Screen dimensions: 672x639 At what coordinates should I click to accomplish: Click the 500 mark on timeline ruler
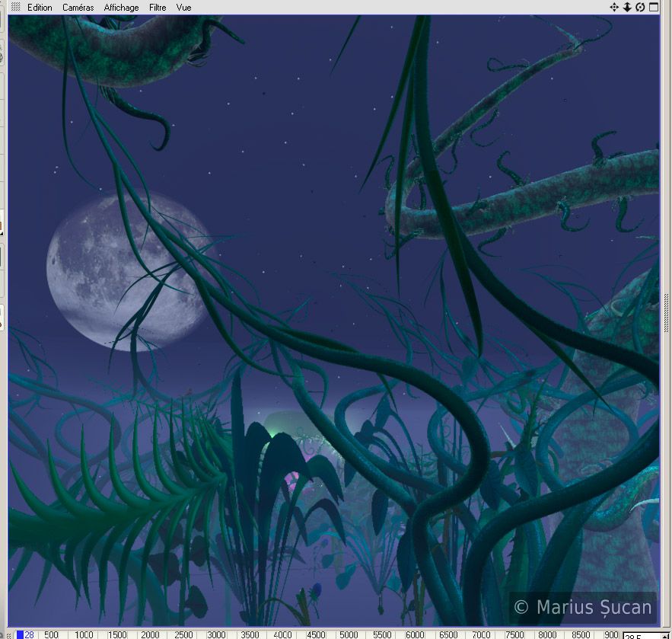51,634
